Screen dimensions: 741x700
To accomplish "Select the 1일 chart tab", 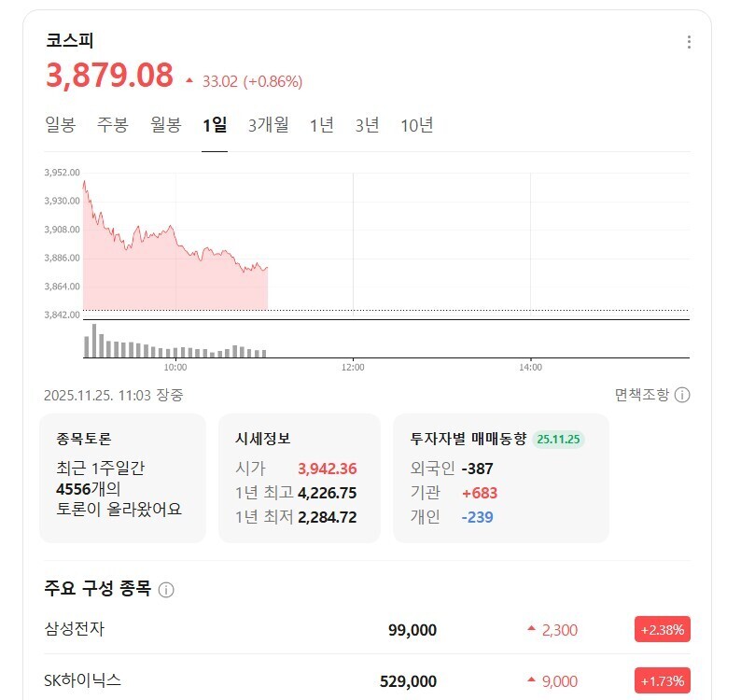I will tap(215, 125).
